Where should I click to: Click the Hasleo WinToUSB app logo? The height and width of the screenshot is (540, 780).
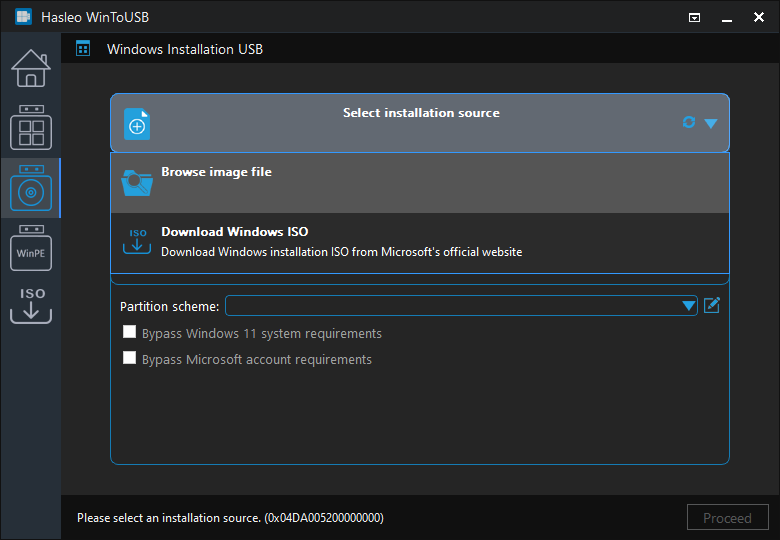coord(23,17)
